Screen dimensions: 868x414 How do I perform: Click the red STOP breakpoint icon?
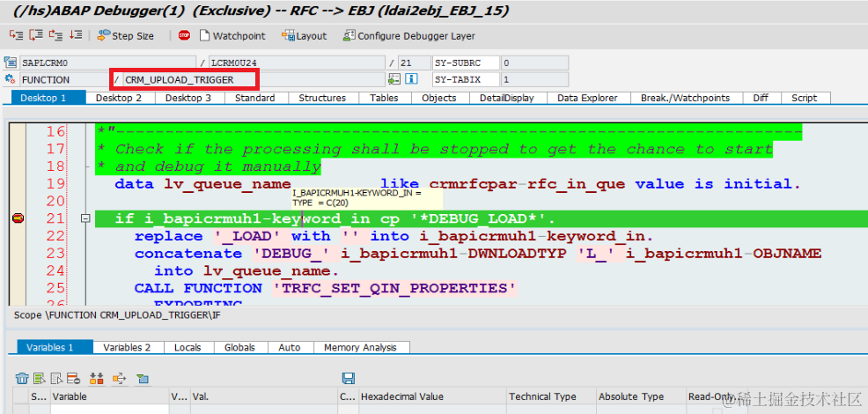pyautogui.click(x=184, y=35)
